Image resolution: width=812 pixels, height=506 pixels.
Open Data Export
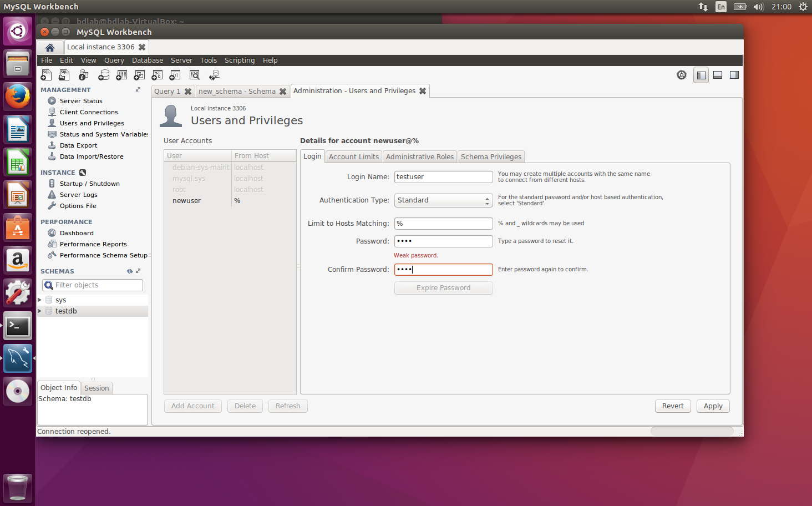78,145
